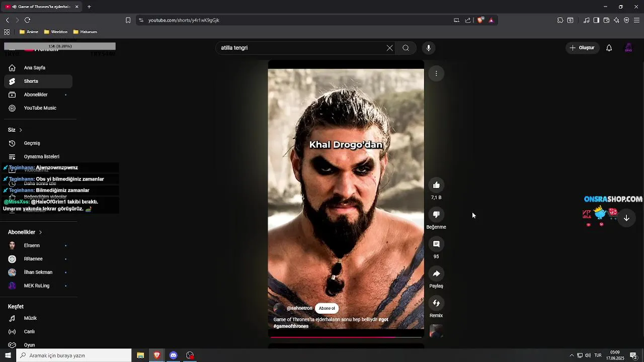Run search with magnifier button

pyautogui.click(x=406, y=48)
